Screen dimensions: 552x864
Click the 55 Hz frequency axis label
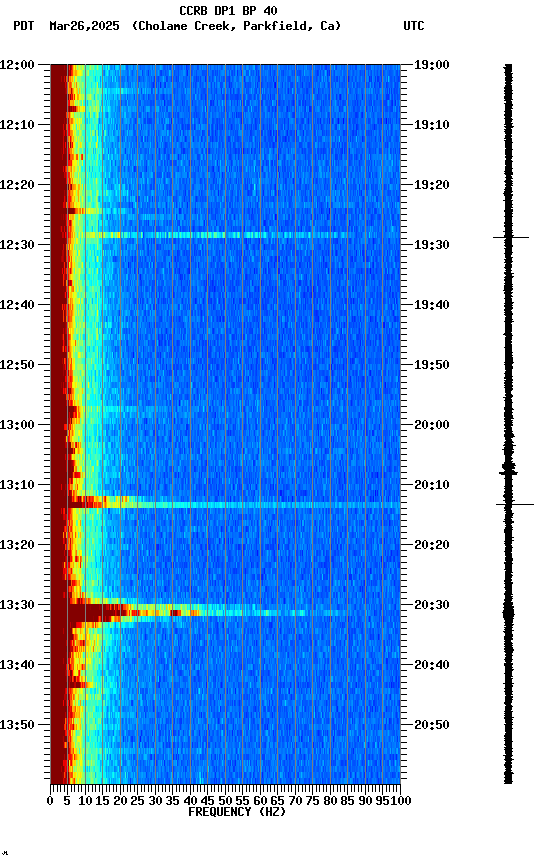(x=242, y=802)
